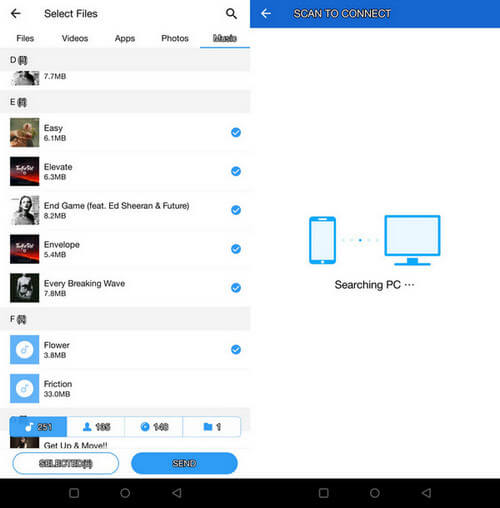Screen dimensions: 500x508
Task: Switch to the Files tab
Action: [x=25, y=38]
